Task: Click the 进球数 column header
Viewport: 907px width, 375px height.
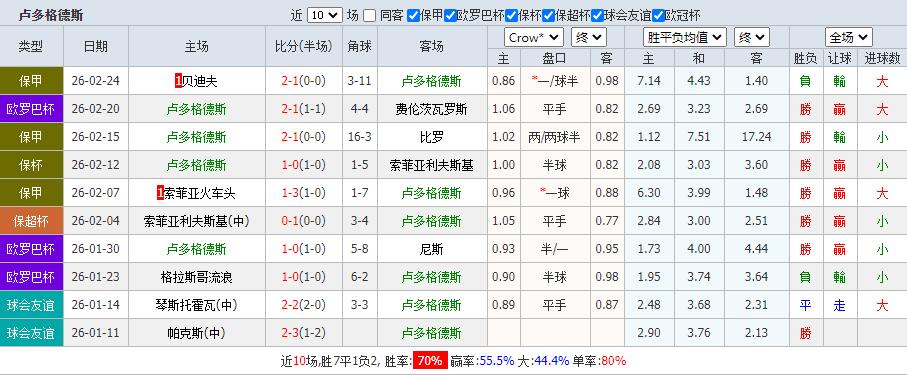Action: (x=882, y=58)
